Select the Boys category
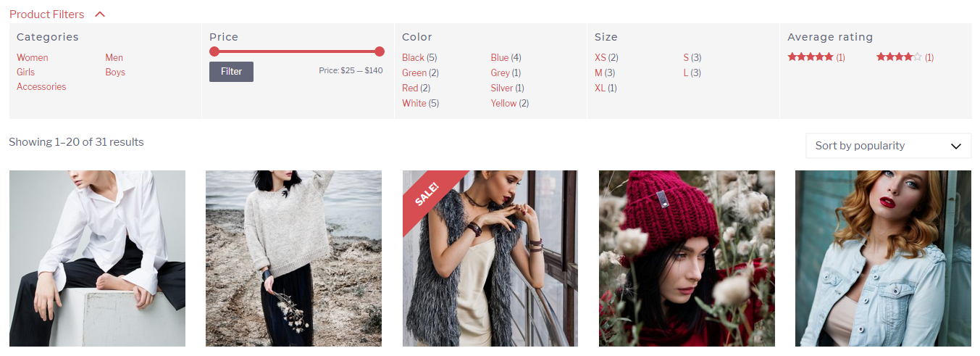980x356 pixels. 115,73
